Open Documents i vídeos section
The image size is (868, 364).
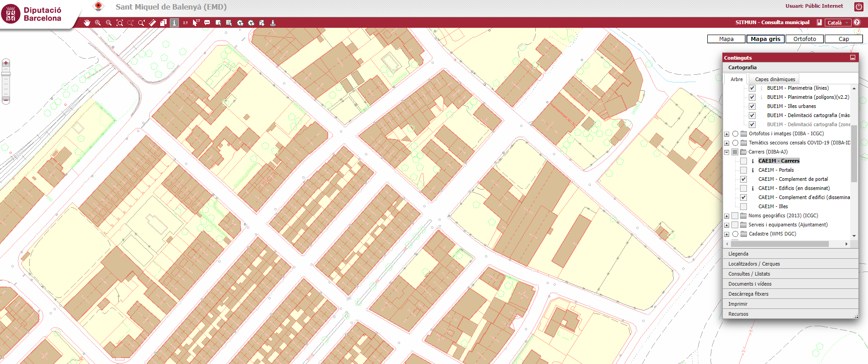point(790,284)
